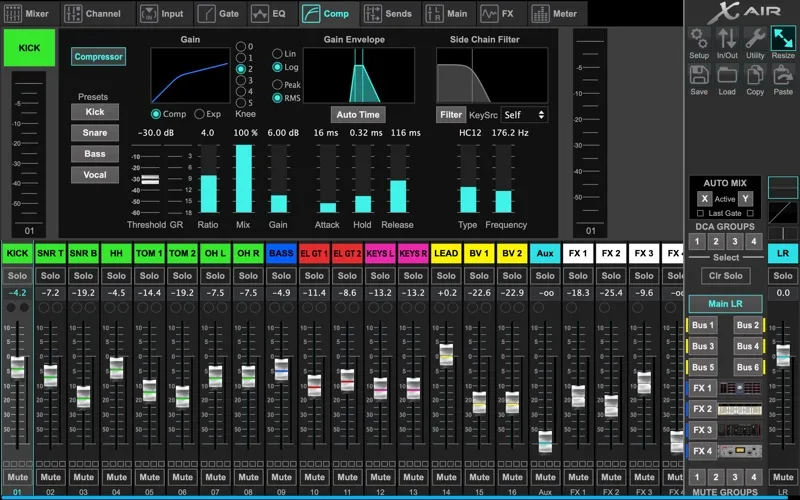This screenshot has width=800, height=500.
Task: Select the Lin envelope radio button
Action: [278, 54]
